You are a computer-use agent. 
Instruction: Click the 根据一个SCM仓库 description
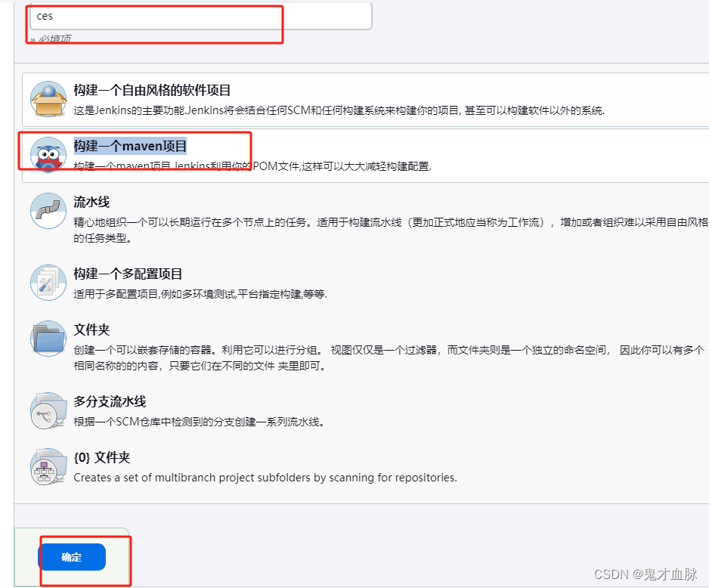coord(199,422)
